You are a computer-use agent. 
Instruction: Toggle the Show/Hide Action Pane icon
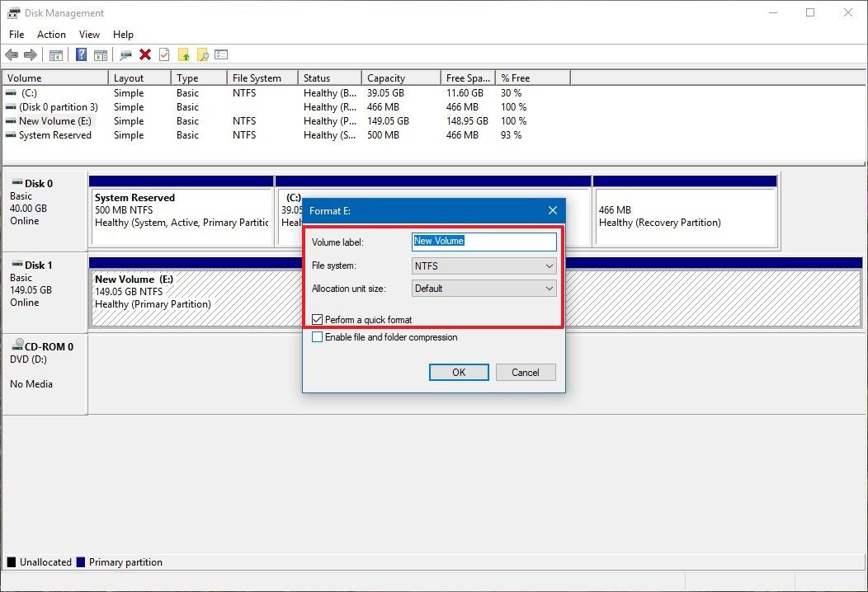101,54
